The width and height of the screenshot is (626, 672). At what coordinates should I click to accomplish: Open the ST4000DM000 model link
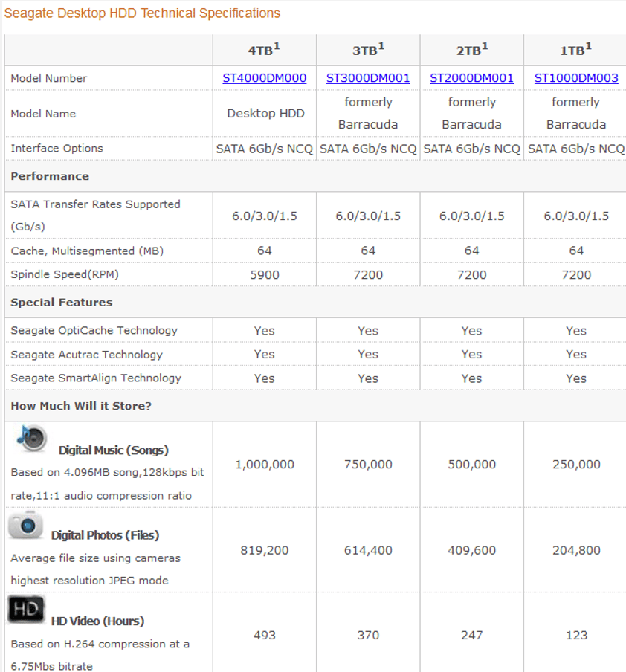coord(264,78)
